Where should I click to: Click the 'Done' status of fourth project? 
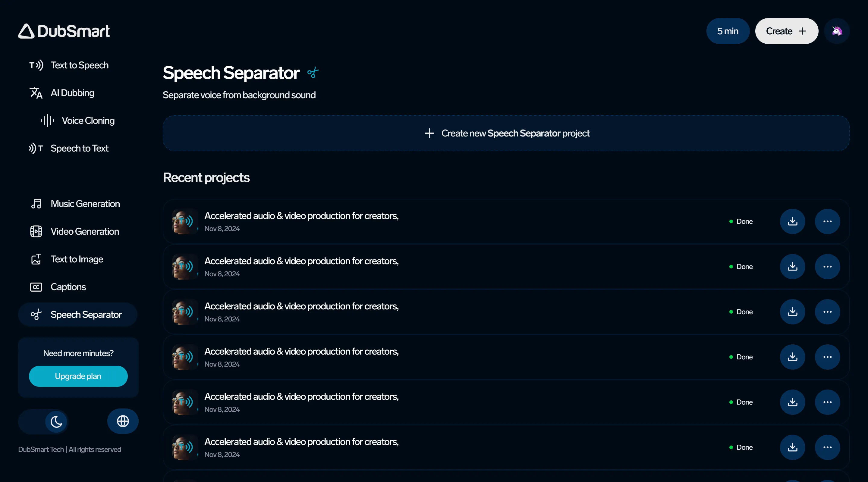741,357
